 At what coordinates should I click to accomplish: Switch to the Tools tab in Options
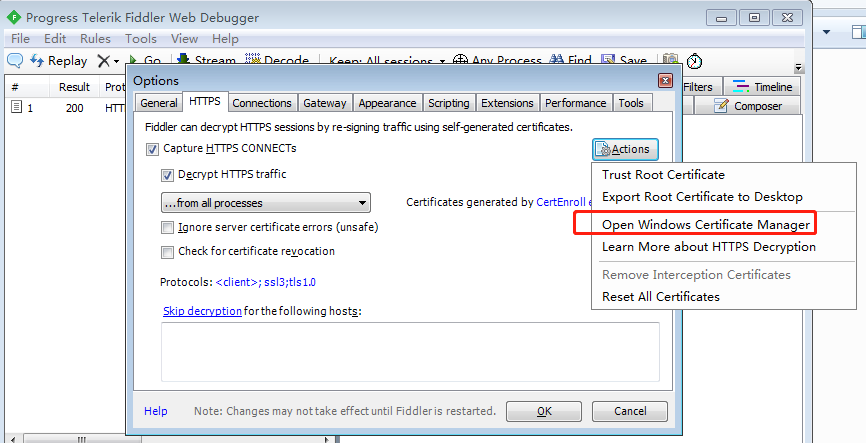tap(631, 103)
